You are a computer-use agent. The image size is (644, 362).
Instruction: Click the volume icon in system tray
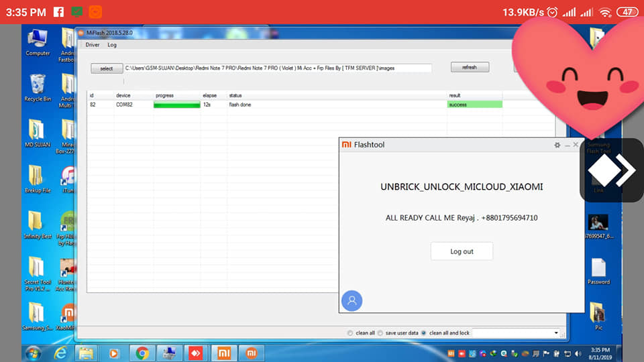pos(578,353)
